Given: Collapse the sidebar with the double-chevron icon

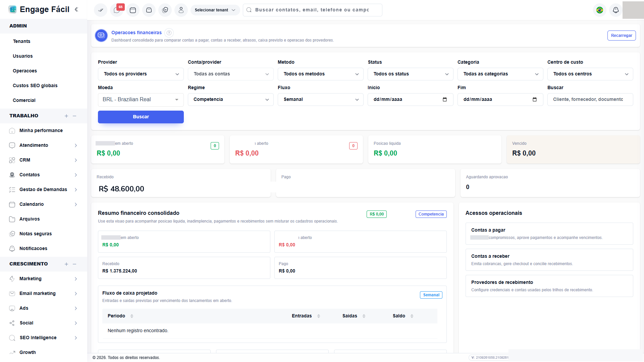Looking at the screenshot, I should point(76,9).
